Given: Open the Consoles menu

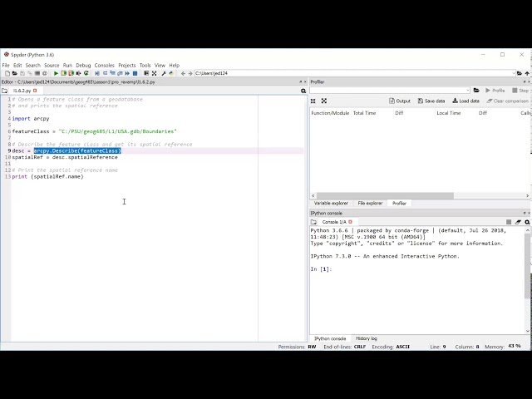Looking at the screenshot, I should 104,65.
